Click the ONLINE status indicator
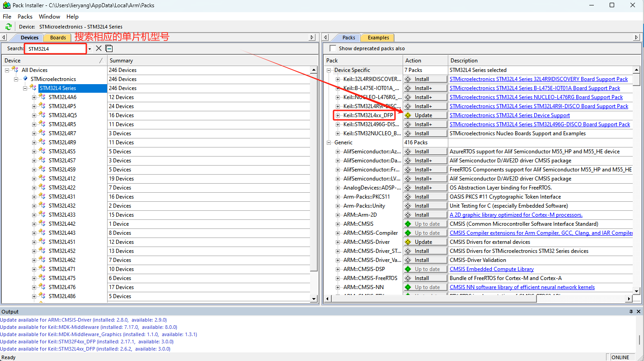644x361 pixels. click(x=620, y=357)
